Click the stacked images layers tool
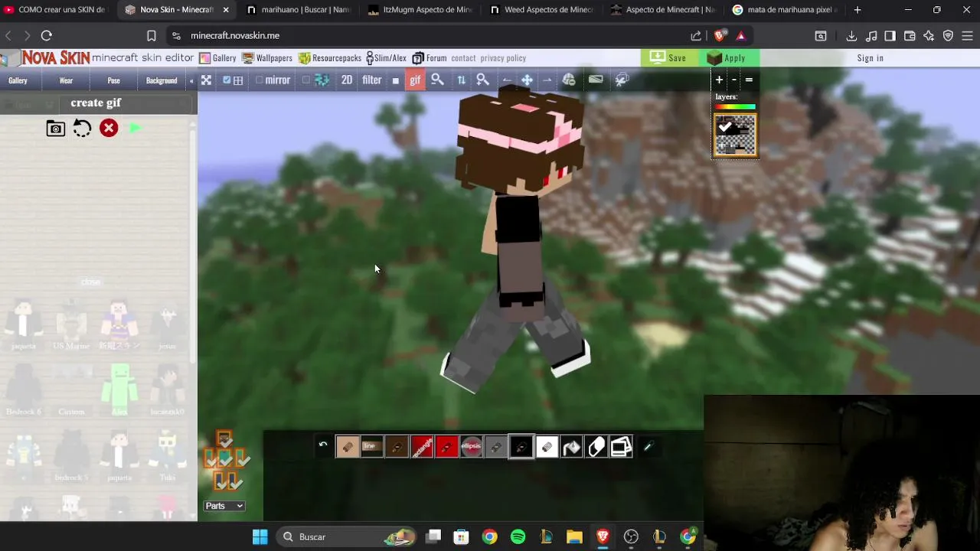Screen dimensions: 980x551 [621, 446]
